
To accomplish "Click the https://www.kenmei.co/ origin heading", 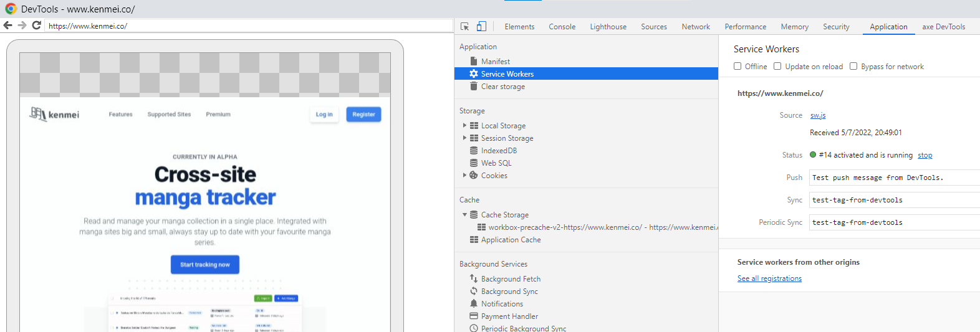I will pyautogui.click(x=780, y=93).
